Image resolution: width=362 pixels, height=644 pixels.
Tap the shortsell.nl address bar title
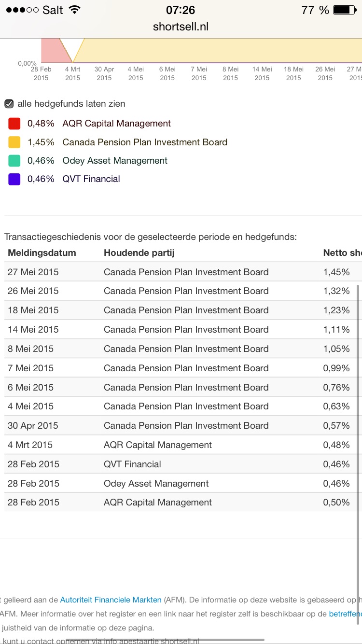tap(181, 27)
